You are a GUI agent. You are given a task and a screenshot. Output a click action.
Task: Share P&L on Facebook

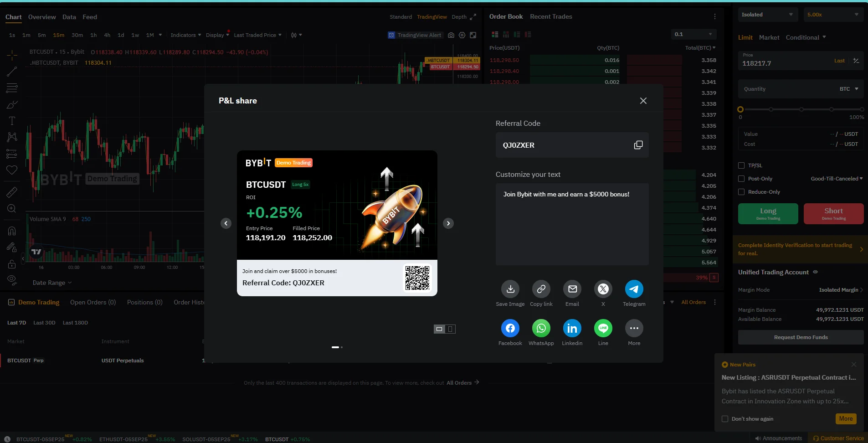tap(510, 328)
